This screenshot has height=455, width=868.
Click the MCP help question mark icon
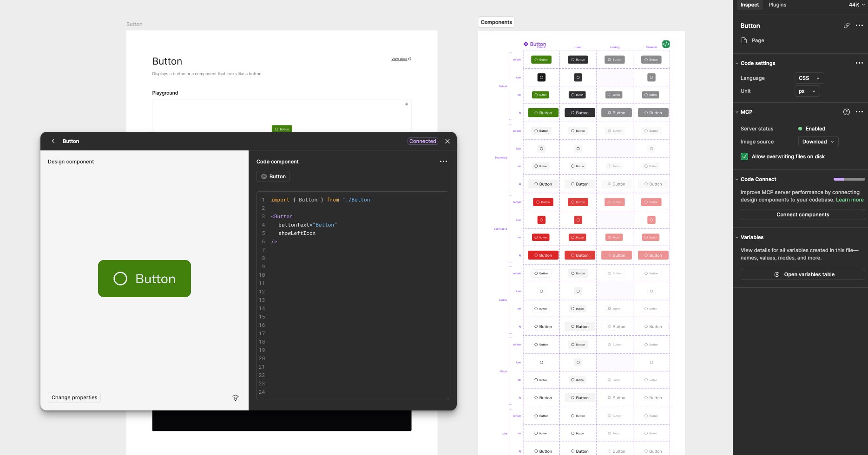pos(847,111)
